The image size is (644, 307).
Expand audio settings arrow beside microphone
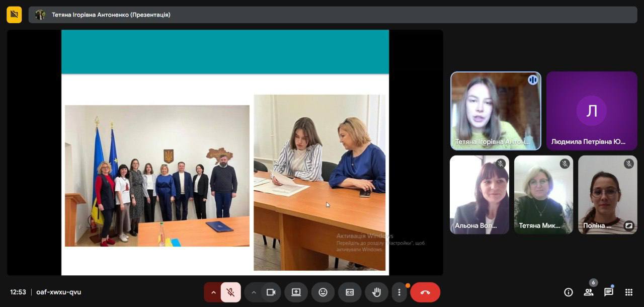[213, 292]
